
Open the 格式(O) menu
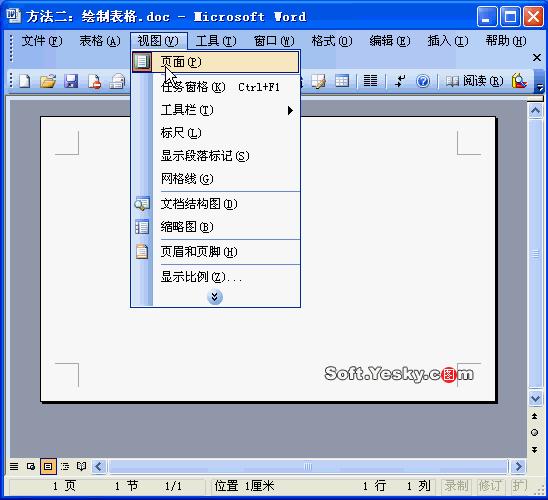pos(332,41)
